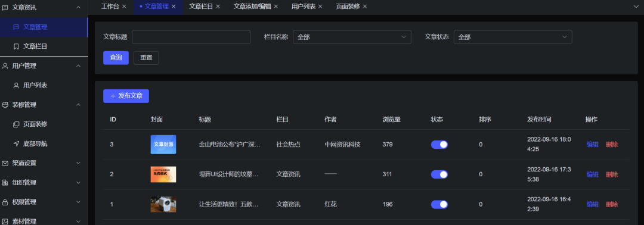Click the 底部导航 navigation arrow icon

tap(16, 144)
